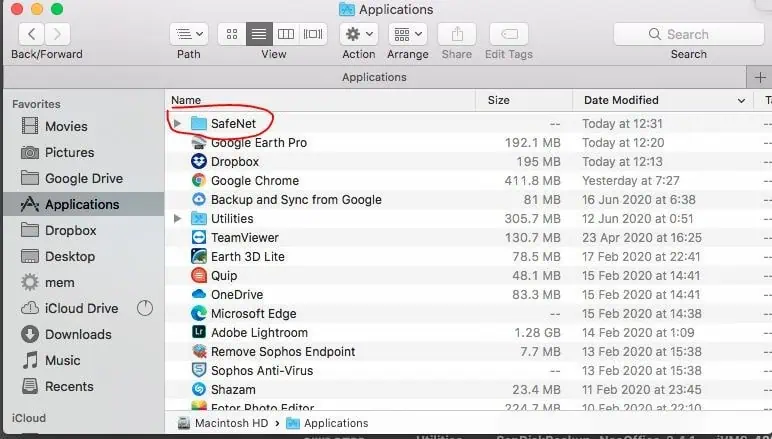Viewport: 772px width, 439px height.
Task: Switch to gallery view
Action: click(313, 34)
